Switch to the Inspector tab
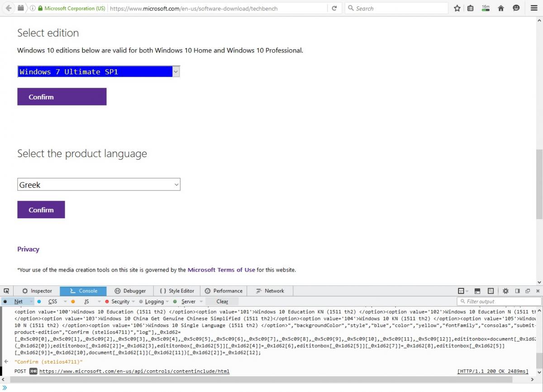The image size is (543, 392). point(37,291)
